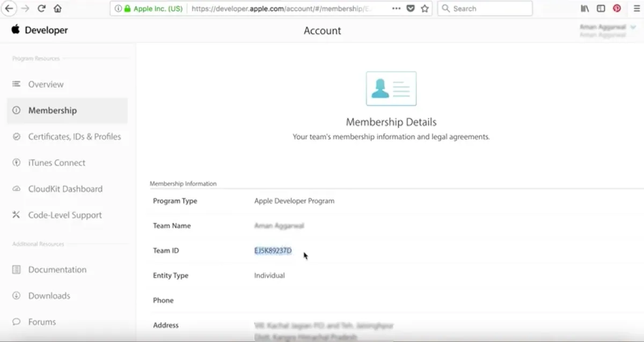Click the green Apple Inc. (US) lock badge

pyautogui.click(x=153, y=9)
